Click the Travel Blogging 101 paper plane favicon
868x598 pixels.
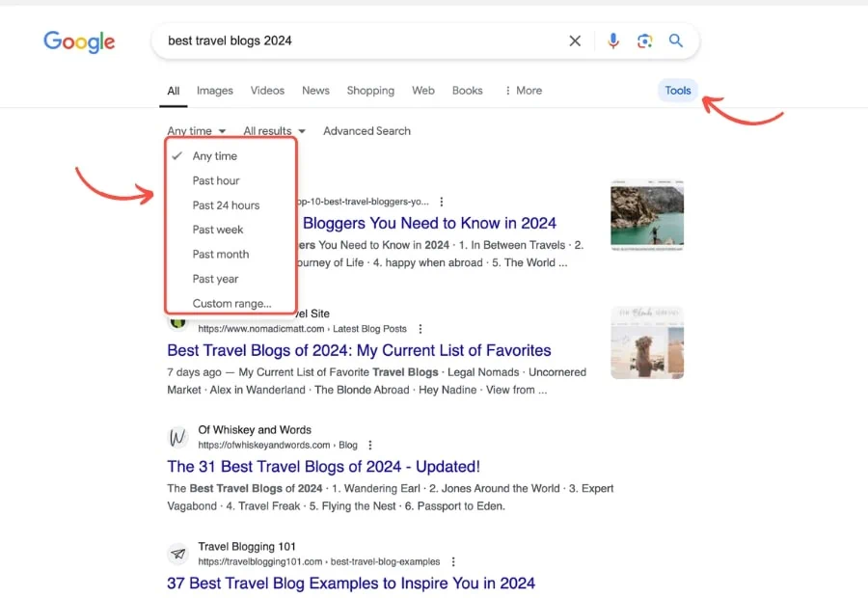pos(177,554)
